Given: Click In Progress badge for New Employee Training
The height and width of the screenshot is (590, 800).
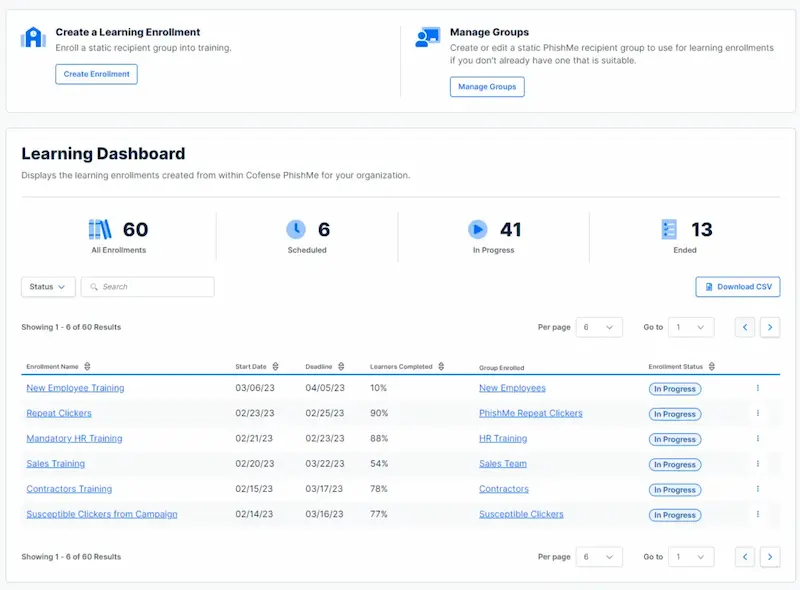Looking at the screenshot, I should (675, 389).
